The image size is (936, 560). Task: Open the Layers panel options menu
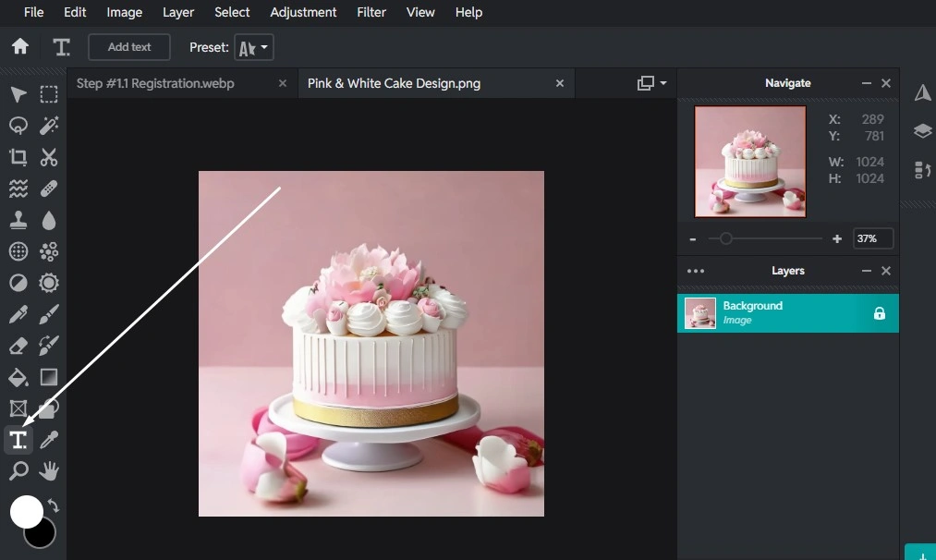(x=696, y=271)
